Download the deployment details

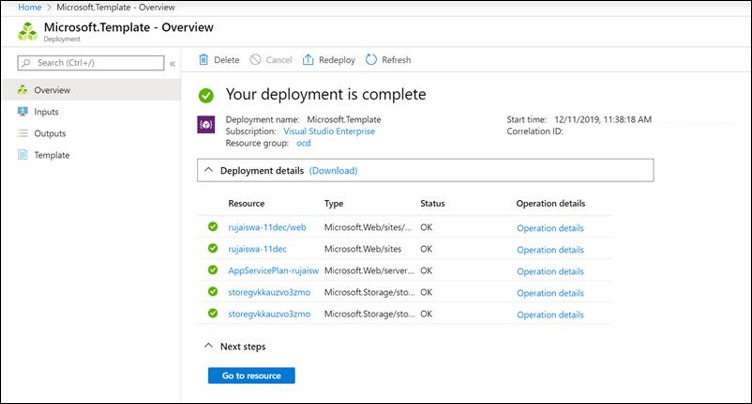pyautogui.click(x=333, y=170)
